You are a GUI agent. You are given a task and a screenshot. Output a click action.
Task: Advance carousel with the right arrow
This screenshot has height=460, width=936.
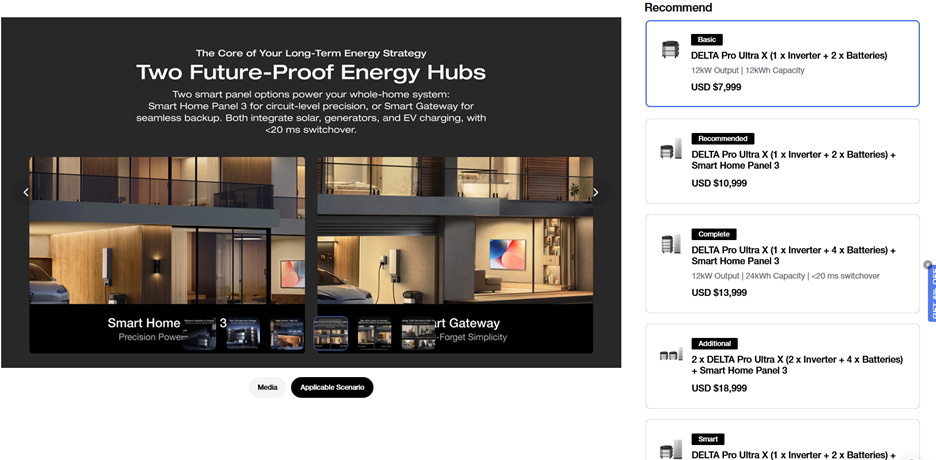[x=595, y=192]
